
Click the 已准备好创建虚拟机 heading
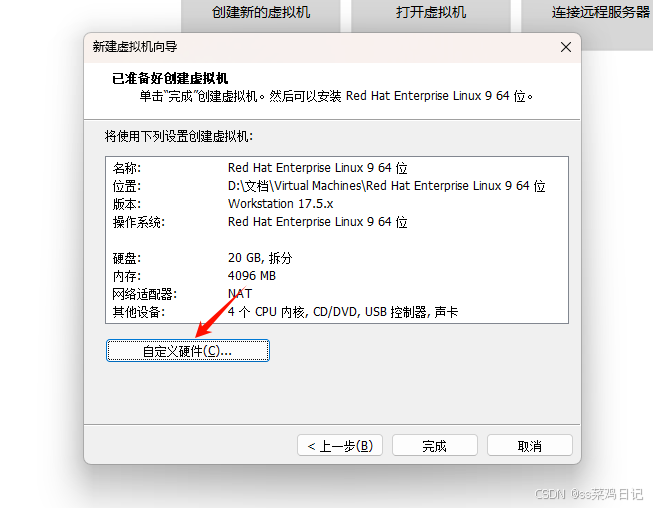(170, 78)
